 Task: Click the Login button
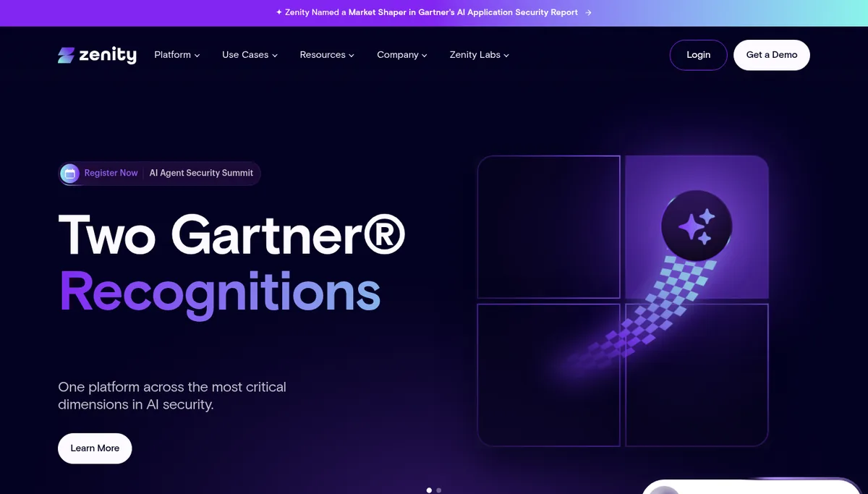click(x=698, y=55)
